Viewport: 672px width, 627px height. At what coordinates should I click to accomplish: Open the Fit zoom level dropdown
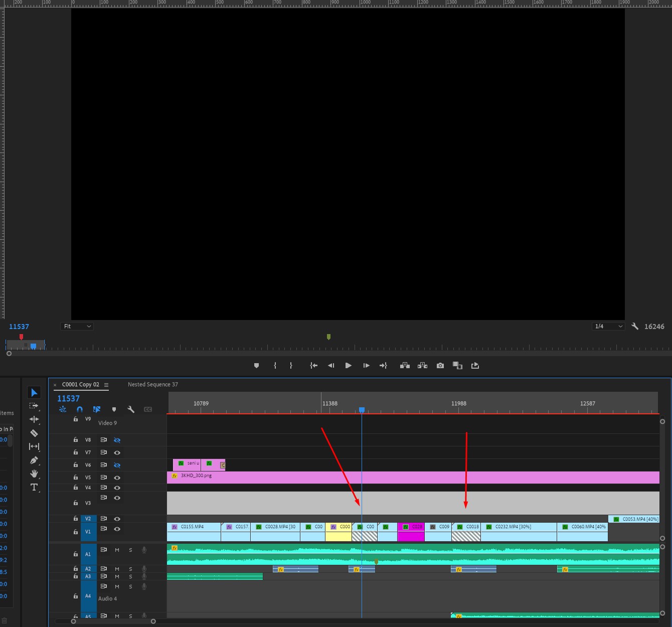point(76,326)
